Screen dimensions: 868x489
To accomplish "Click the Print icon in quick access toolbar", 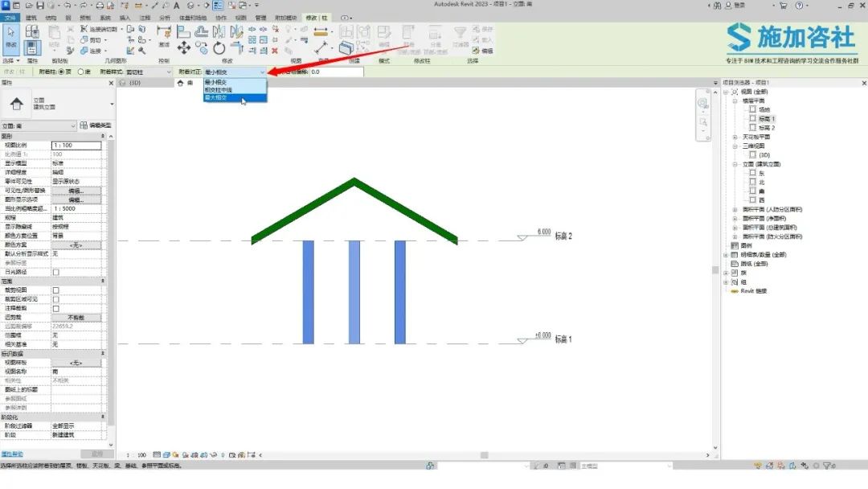I will (100, 5).
